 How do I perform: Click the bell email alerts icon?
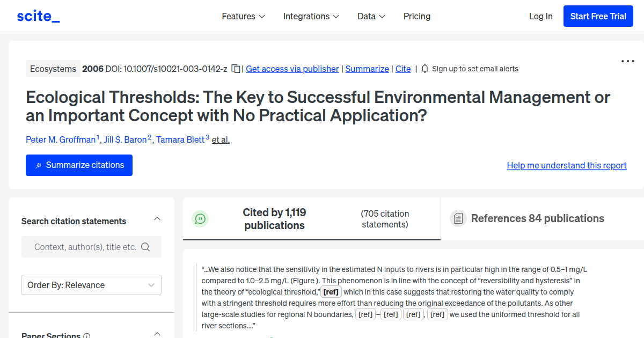pyautogui.click(x=425, y=69)
